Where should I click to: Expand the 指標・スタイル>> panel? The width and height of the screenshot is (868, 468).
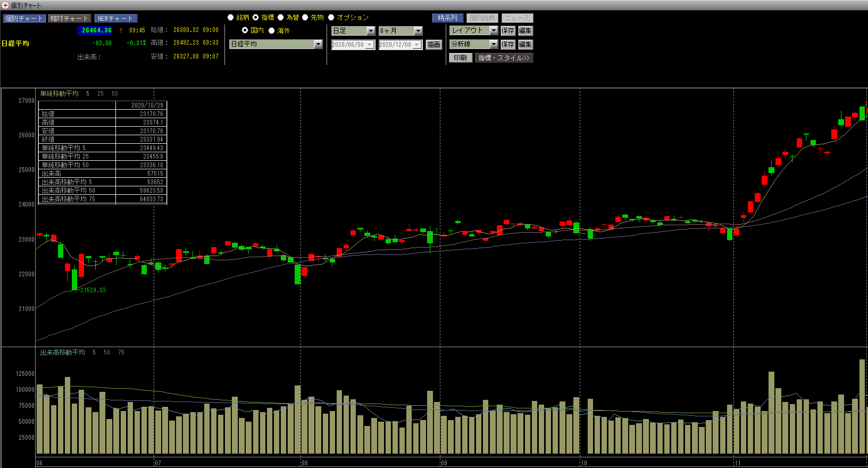point(504,58)
